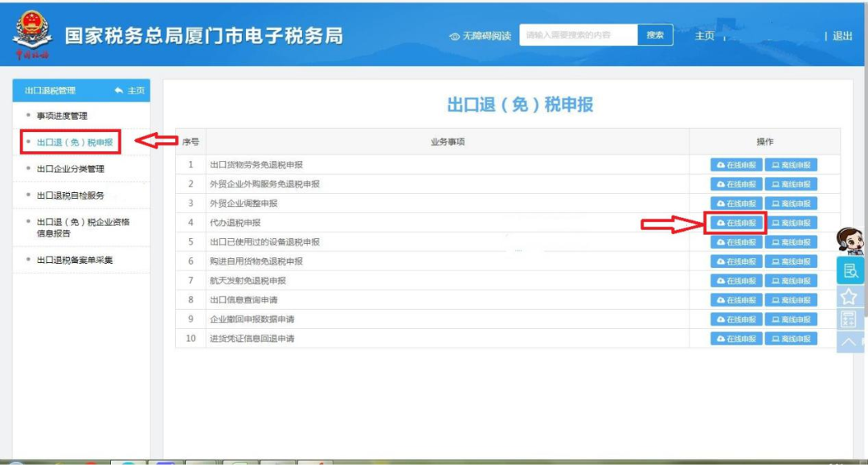Click 在线申报 for 出口信息查询申请
868x465 pixels.
point(736,300)
